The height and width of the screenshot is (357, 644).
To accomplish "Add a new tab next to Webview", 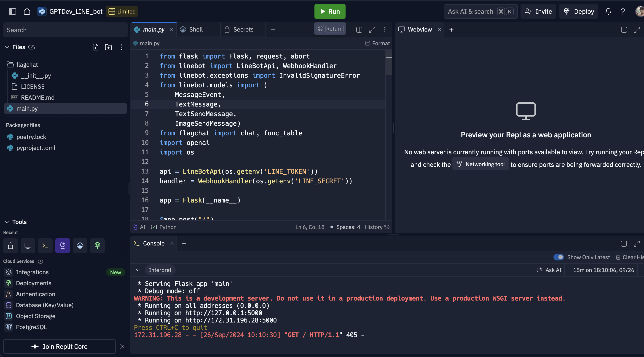I will click(x=451, y=29).
